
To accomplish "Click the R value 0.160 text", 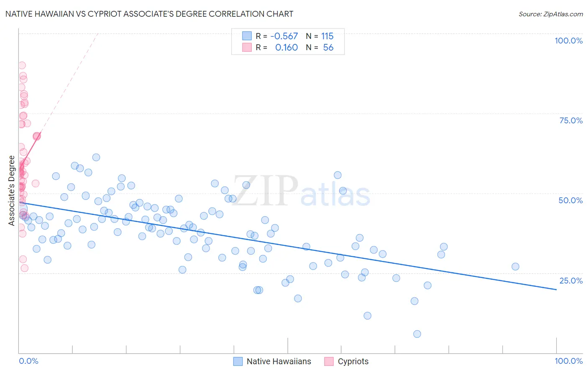I will pyautogui.click(x=286, y=47).
